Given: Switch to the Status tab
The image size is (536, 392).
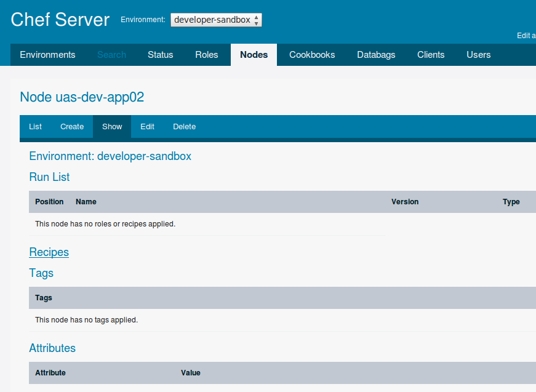Looking at the screenshot, I should [161, 55].
